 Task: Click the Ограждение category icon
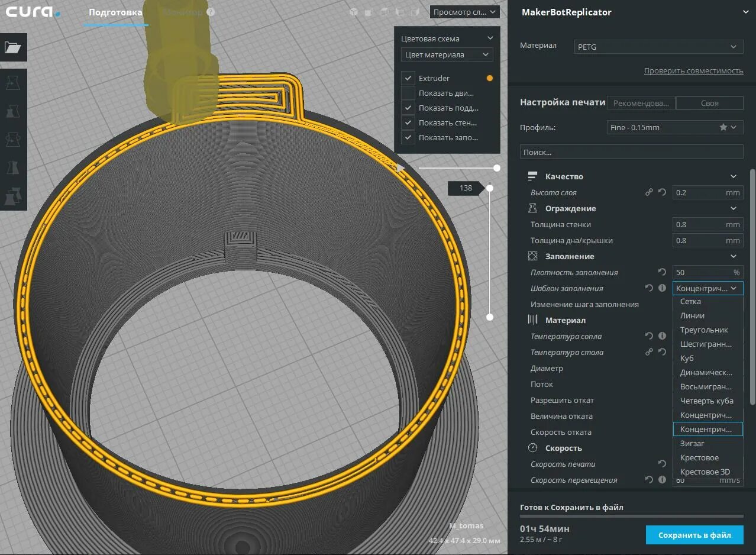point(532,208)
